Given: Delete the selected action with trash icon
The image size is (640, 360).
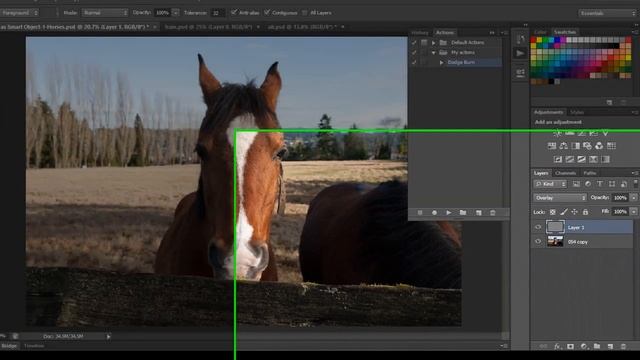Looking at the screenshot, I should point(493,213).
